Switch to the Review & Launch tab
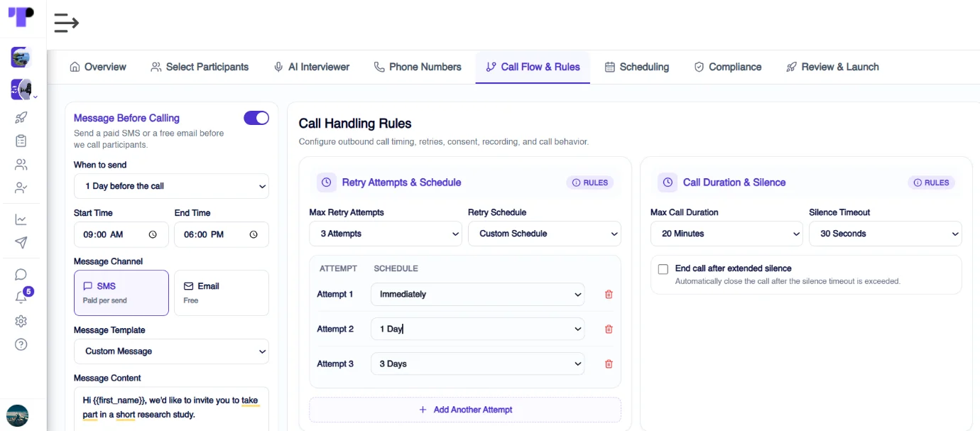The width and height of the screenshot is (980, 431). [832, 67]
